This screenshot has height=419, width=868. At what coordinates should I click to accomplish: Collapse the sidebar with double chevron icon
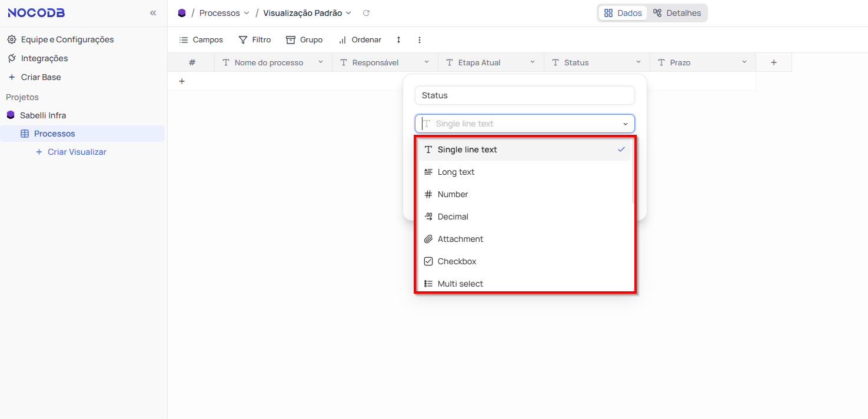tap(153, 13)
